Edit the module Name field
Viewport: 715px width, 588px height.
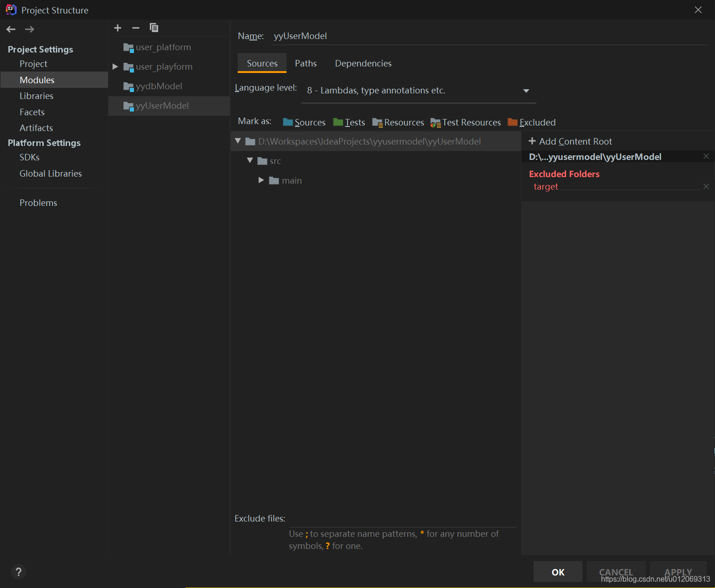489,36
